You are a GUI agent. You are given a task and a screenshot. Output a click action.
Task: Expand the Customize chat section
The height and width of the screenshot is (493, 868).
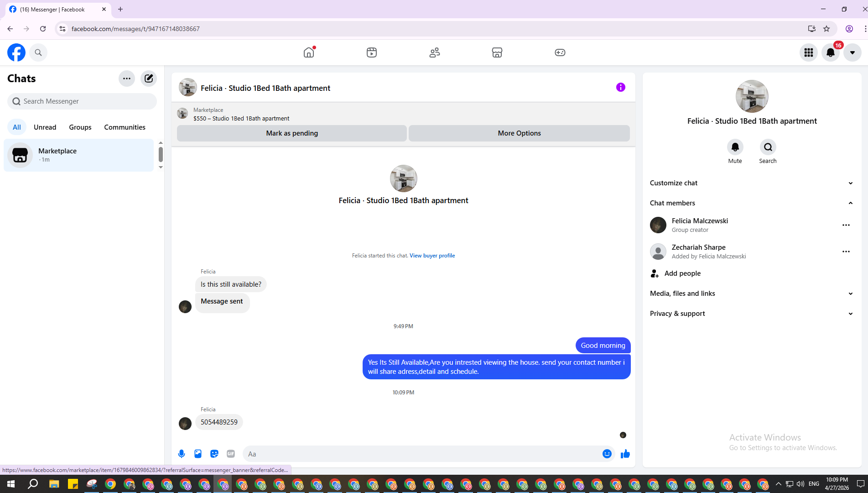(752, 183)
